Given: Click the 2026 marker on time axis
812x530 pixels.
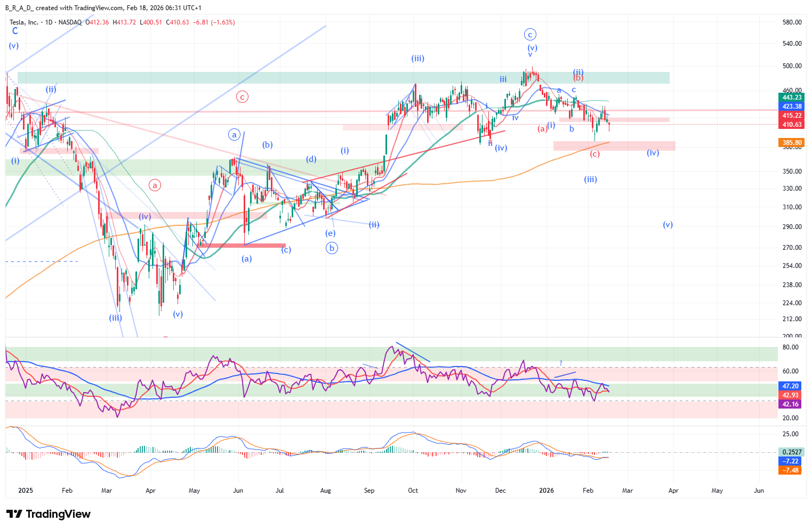Looking at the screenshot, I should (546, 491).
